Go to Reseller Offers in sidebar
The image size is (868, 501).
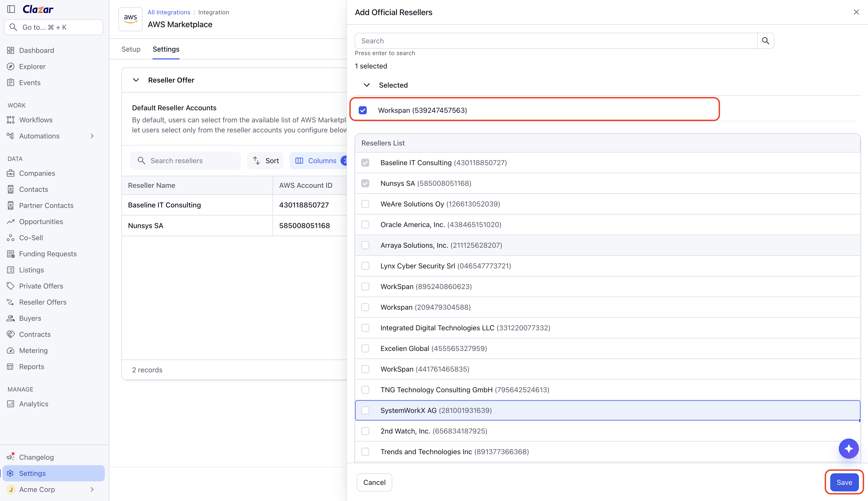[x=43, y=302]
